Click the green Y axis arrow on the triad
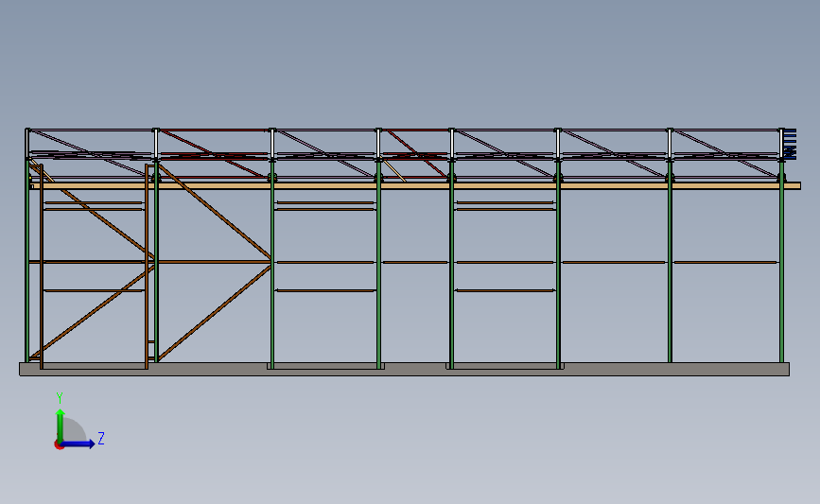This screenshot has width=820, height=504. pyautogui.click(x=61, y=426)
